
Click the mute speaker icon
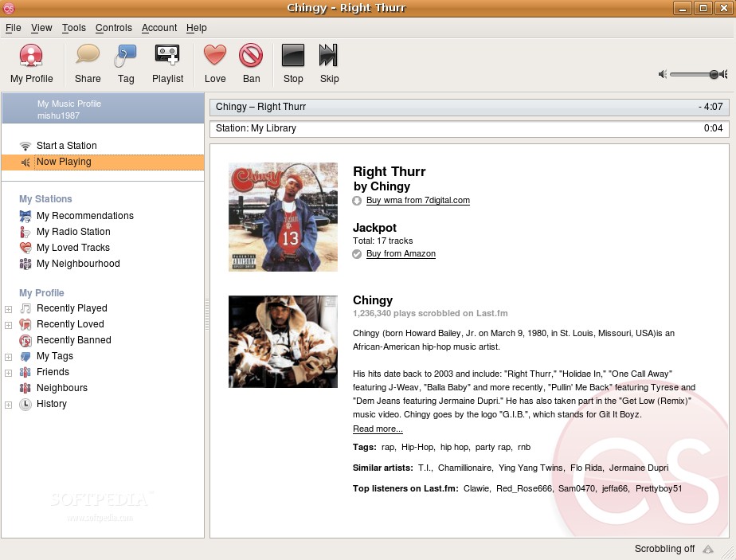click(x=662, y=74)
